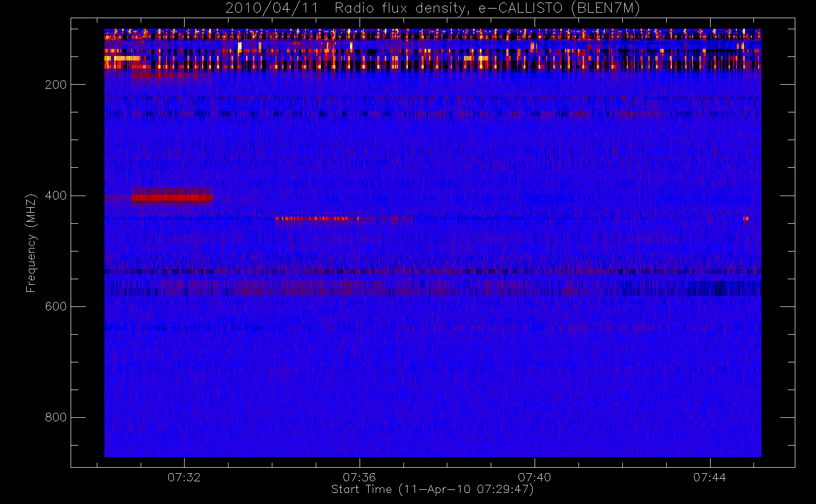816x504 pixels.
Task: Click the '400' frequency tick label
Action: click(x=55, y=196)
